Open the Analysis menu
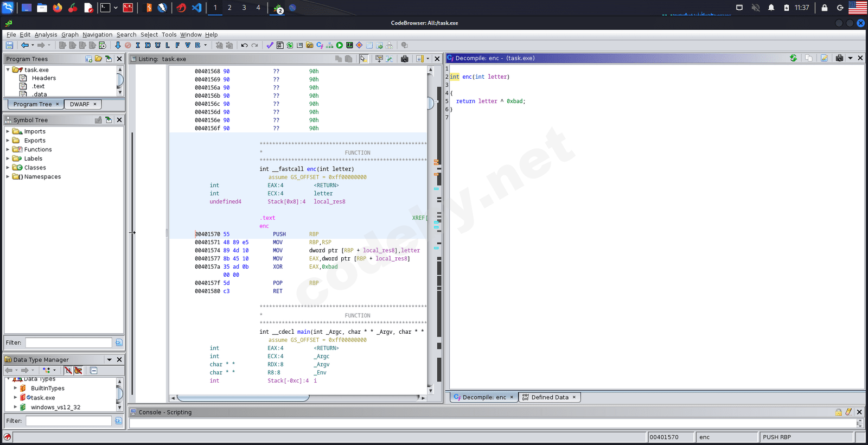Screen dimensions: 868x445 [x=46, y=35]
